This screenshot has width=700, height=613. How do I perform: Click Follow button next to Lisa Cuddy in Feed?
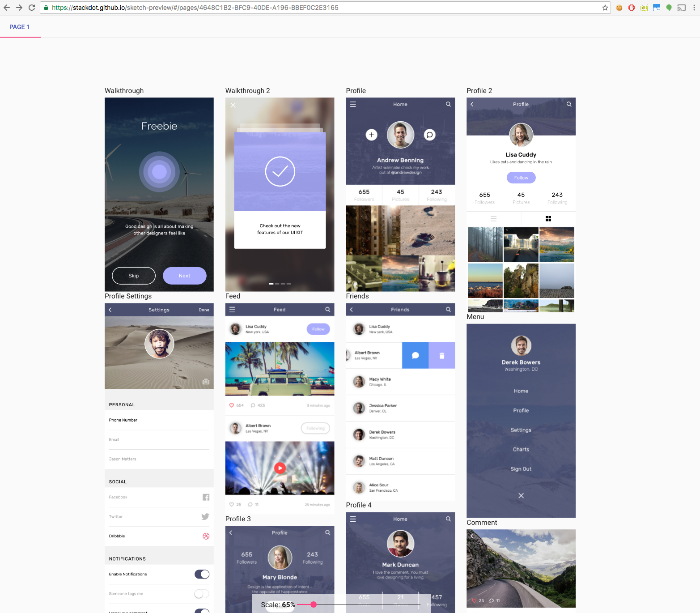318,329
